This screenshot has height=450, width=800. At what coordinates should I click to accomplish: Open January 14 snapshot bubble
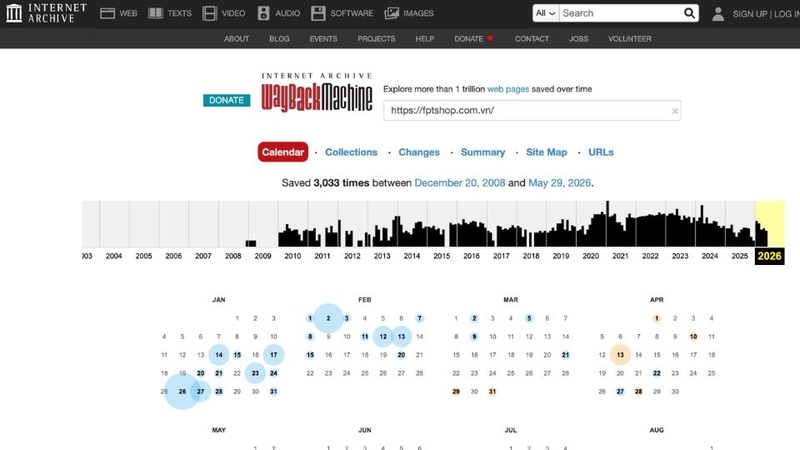pyautogui.click(x=219, y=355)
